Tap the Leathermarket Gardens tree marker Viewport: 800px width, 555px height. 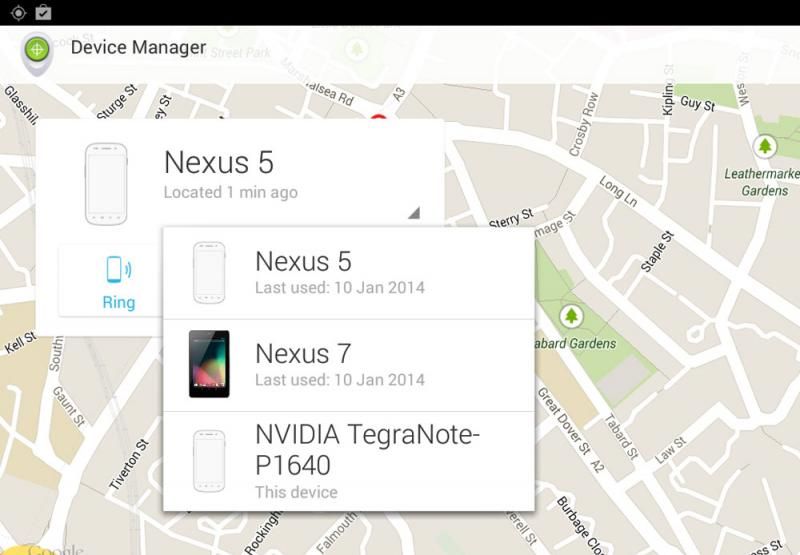point(765,147)
